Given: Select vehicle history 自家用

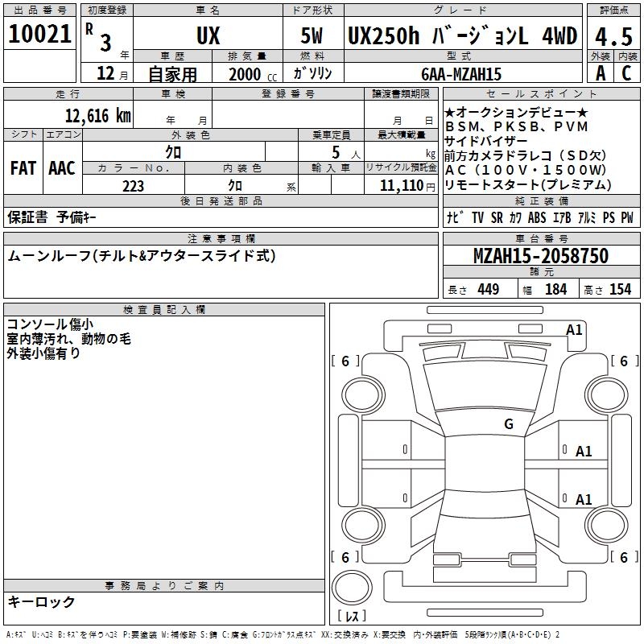Looking at the screenshot, I should pos(172,74).
